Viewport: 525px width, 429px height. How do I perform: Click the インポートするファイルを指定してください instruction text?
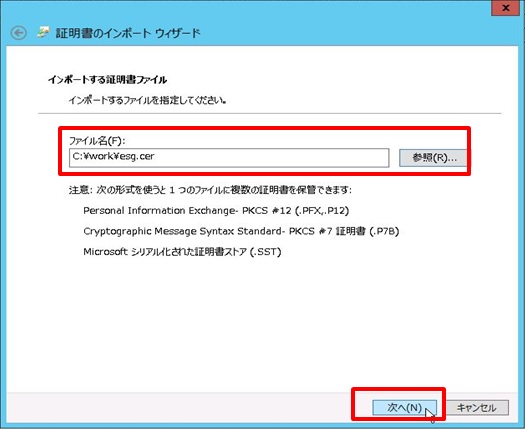(x=147, y=100)
